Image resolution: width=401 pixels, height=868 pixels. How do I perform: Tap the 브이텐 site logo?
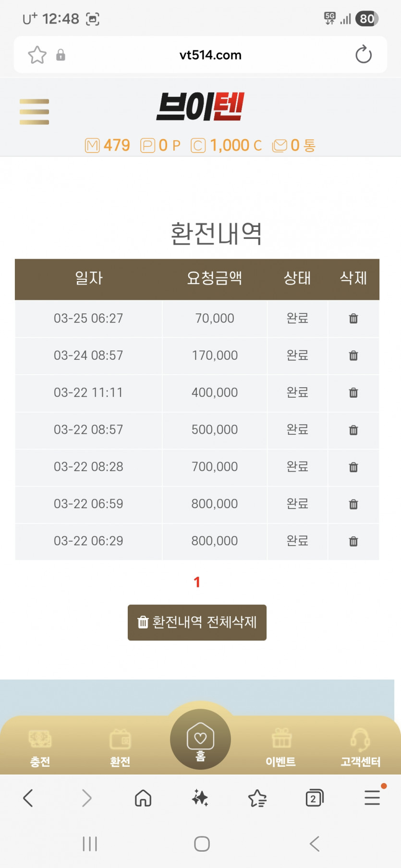click(200, 107)
